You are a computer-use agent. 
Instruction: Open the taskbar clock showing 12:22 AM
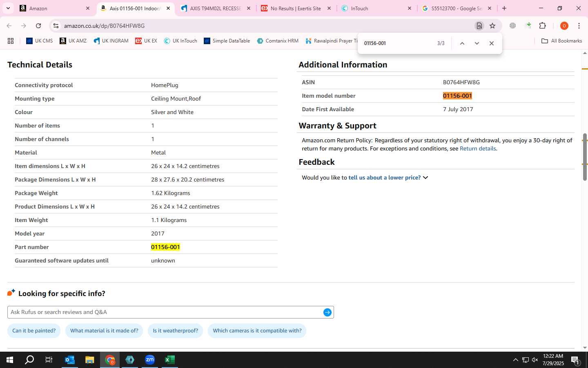click(x=553, y=360)
